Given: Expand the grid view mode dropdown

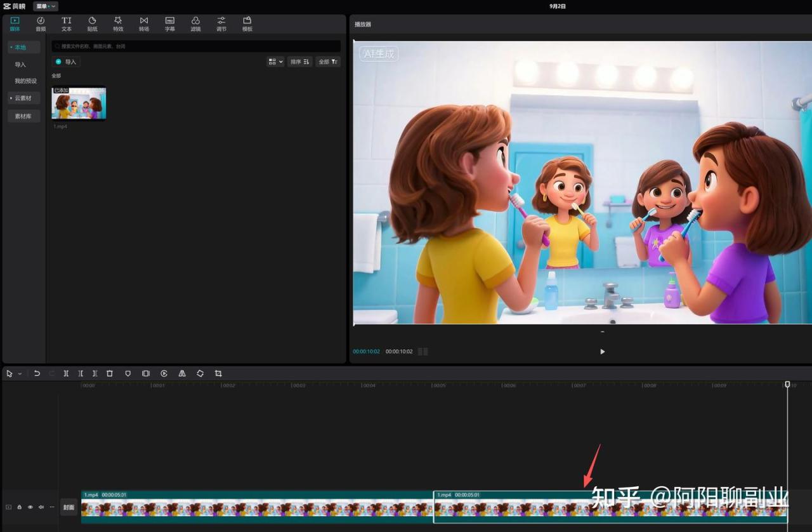Looking at the screenshot, I should [275, 62].
